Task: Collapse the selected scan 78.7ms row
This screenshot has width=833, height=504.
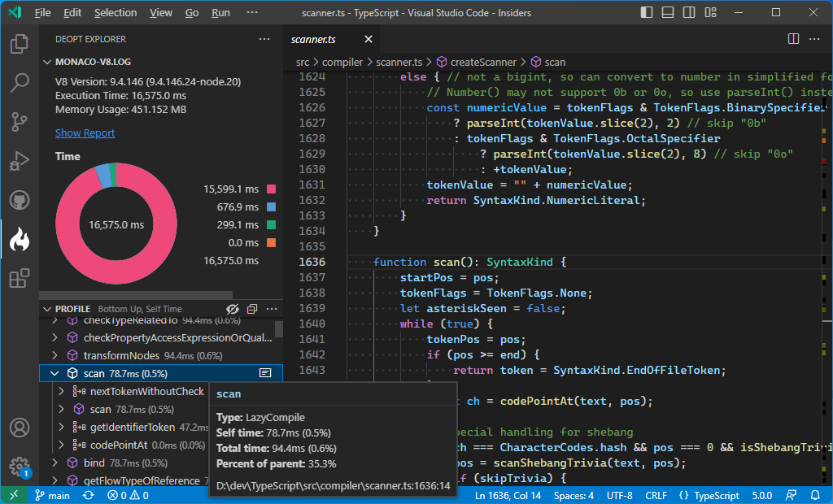Action: pyautogui.click(x=55, y=373)
